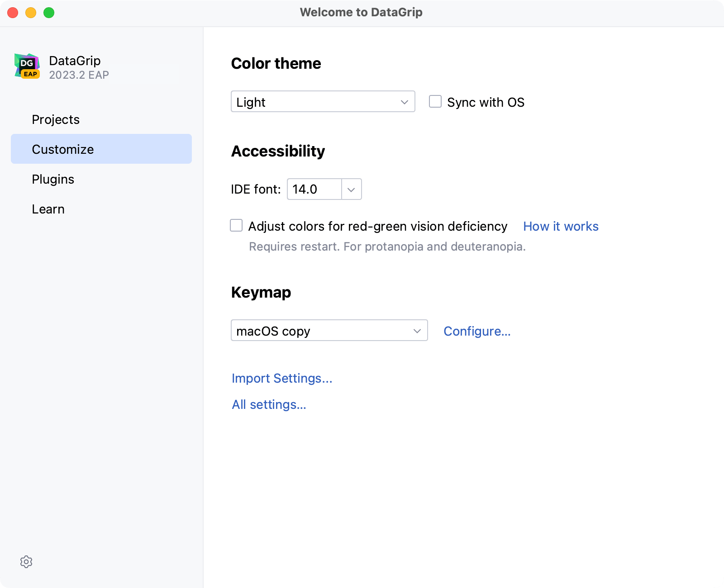This screenshot has width=724, height=588.
Task: Toggle red-green vision deficiency color adjustment
Action: point(236,225)
